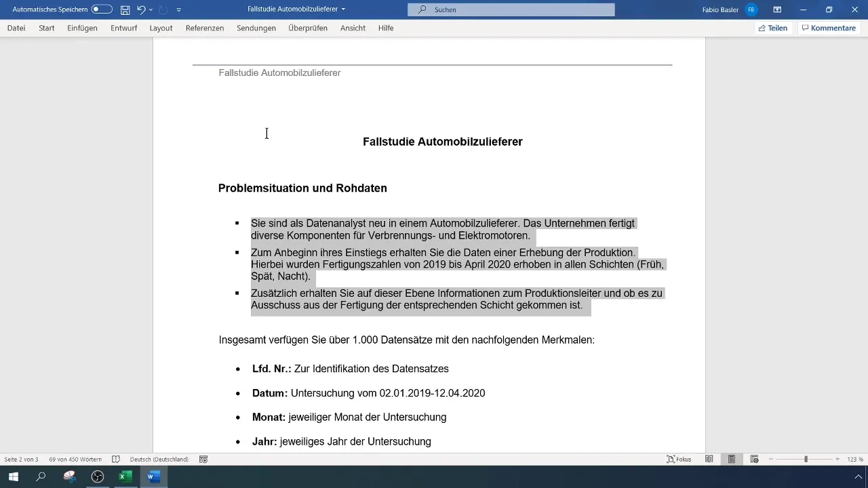Open the Überprüfen tab

tap(308, 28)
